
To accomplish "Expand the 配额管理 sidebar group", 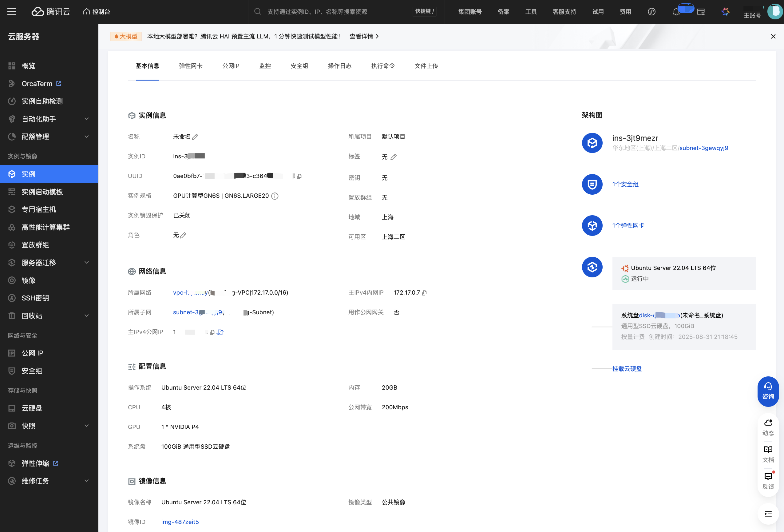I will [49, 137].
